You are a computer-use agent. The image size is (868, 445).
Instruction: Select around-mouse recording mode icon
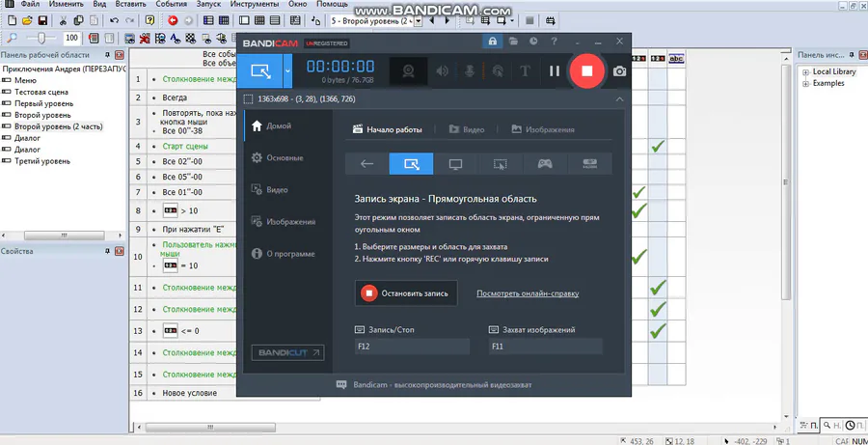[x=501, y=164]
